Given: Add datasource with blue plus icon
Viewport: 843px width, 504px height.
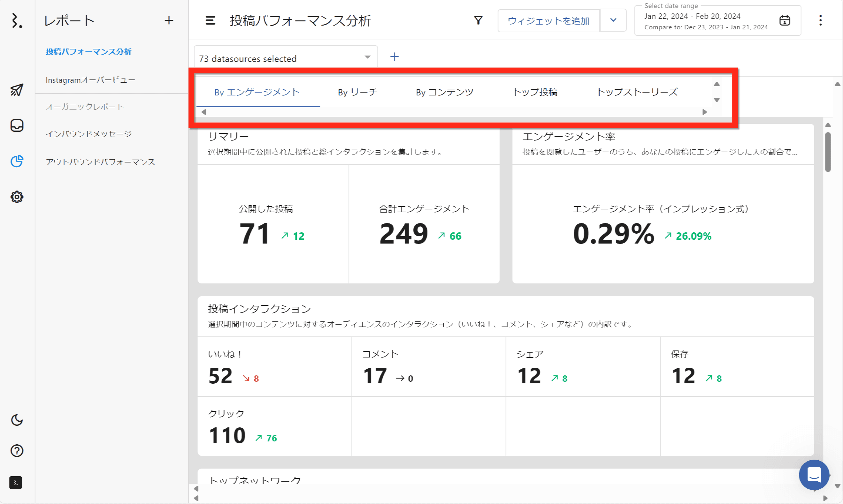Looking at the screenshot, I should tap(394, 57).
